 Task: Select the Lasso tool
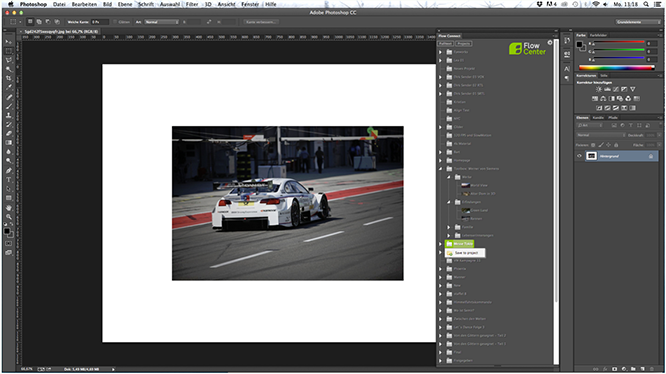(x=8, y=60)
